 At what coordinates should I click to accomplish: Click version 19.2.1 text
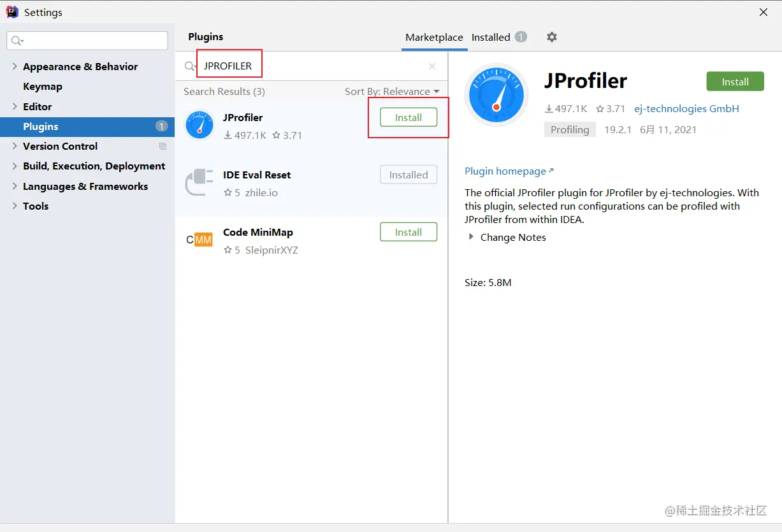[618, 129]
